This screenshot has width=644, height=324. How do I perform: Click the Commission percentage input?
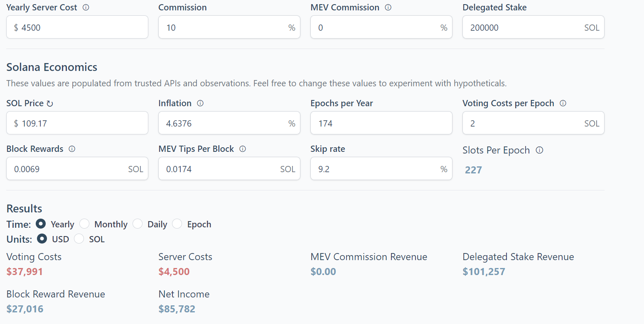pos(229,27)
